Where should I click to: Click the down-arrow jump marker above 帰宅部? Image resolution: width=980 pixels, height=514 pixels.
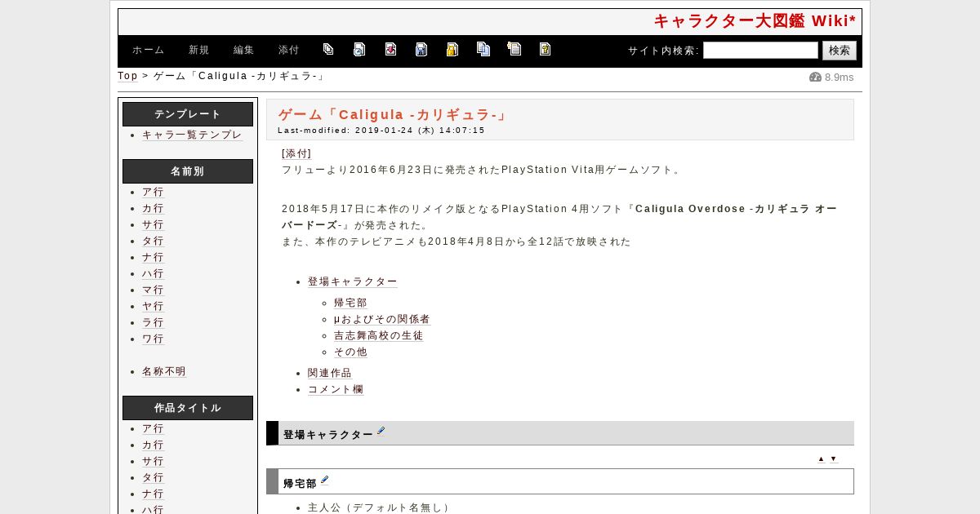(834, 459)
